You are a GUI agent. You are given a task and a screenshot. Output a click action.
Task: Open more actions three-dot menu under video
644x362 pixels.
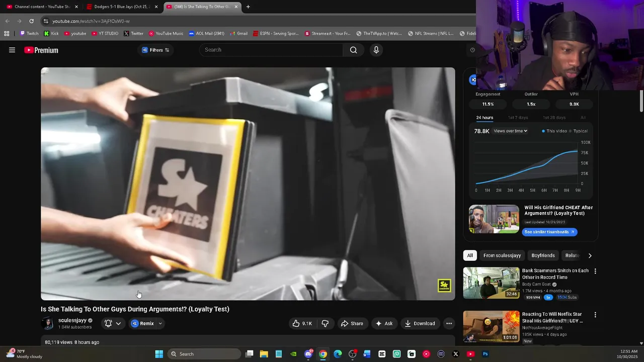(449, 323)
